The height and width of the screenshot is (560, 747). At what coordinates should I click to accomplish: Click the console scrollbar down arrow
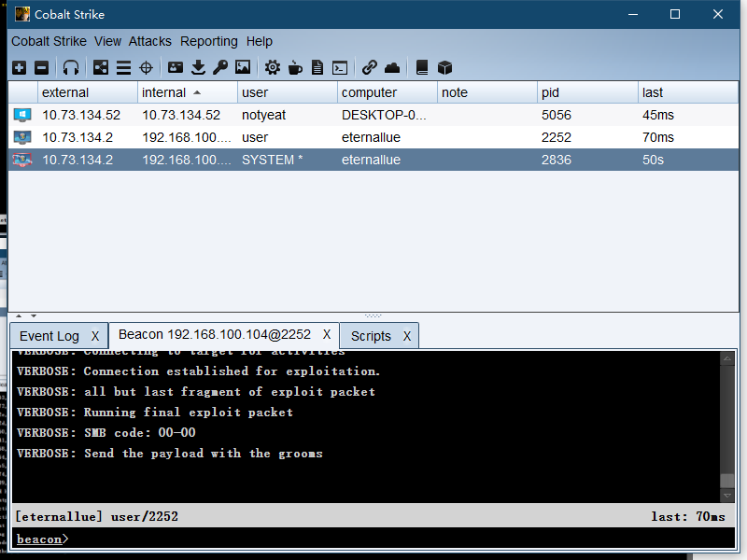[x=727, y=496]
